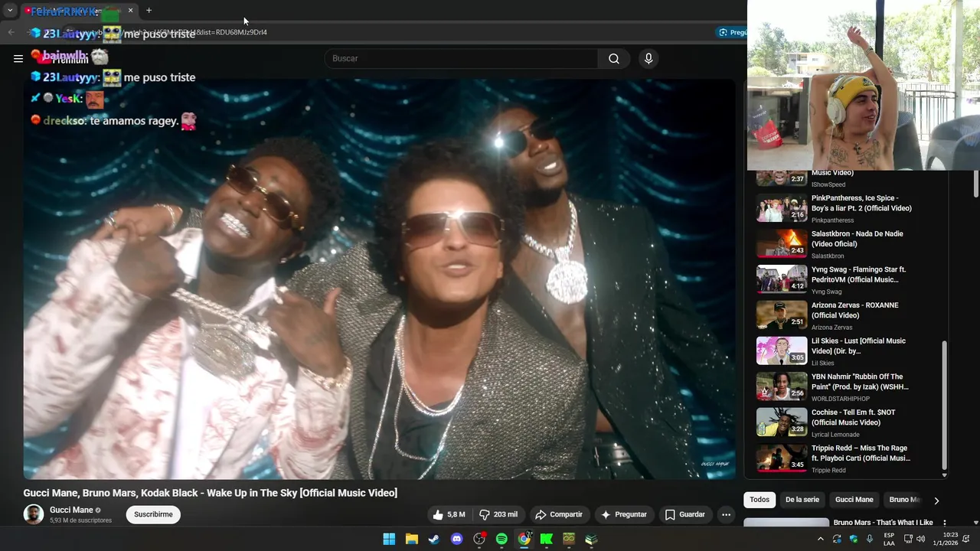
Task: Open Steam from the taskbar
Action: point(434,539)
